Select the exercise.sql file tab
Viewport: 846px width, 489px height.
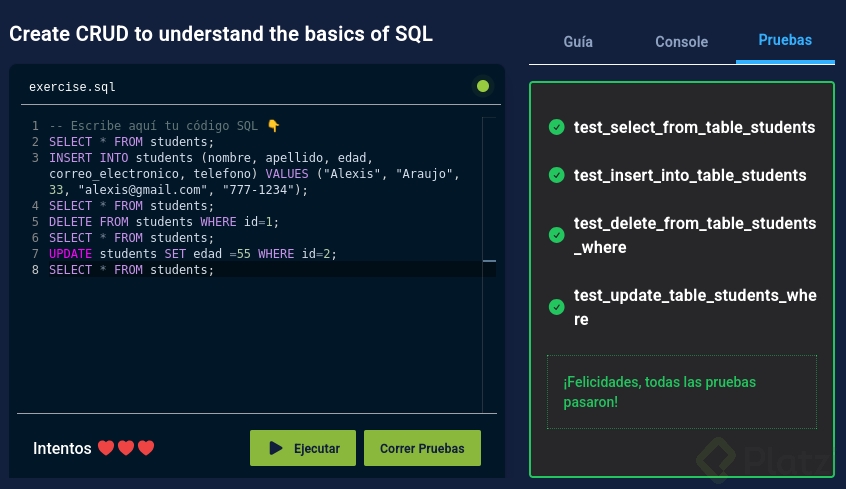click(72, 87)
